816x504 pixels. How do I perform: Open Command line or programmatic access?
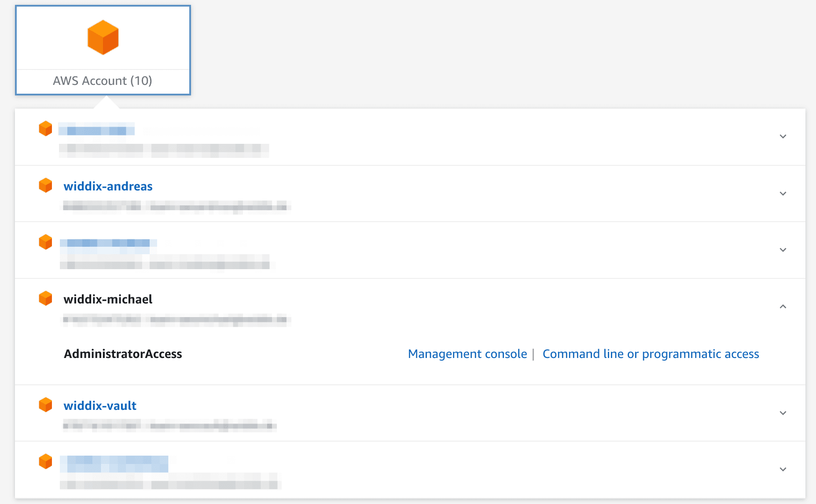click(x=651, y=354)
